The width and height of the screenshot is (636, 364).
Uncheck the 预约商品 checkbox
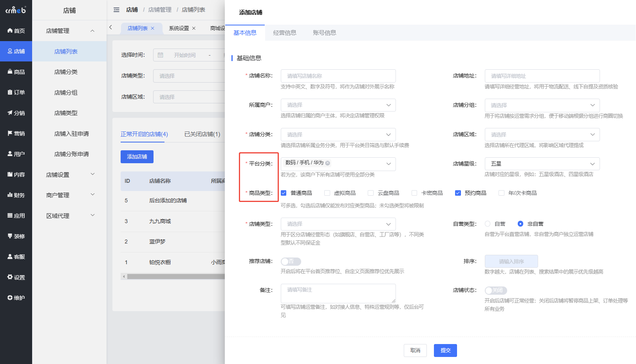point(458,193)
